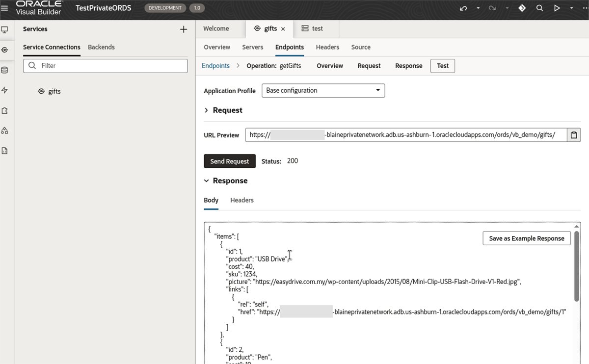Click the "sku": 1234 line
Image resolution: width=589 pixels, height=364 pixels.
coord(241,274)
